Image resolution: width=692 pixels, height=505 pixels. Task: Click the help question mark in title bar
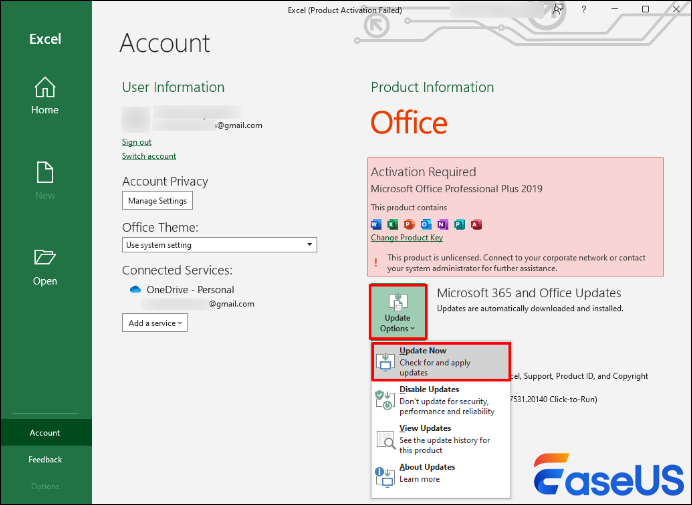click(x=584, y=9)
